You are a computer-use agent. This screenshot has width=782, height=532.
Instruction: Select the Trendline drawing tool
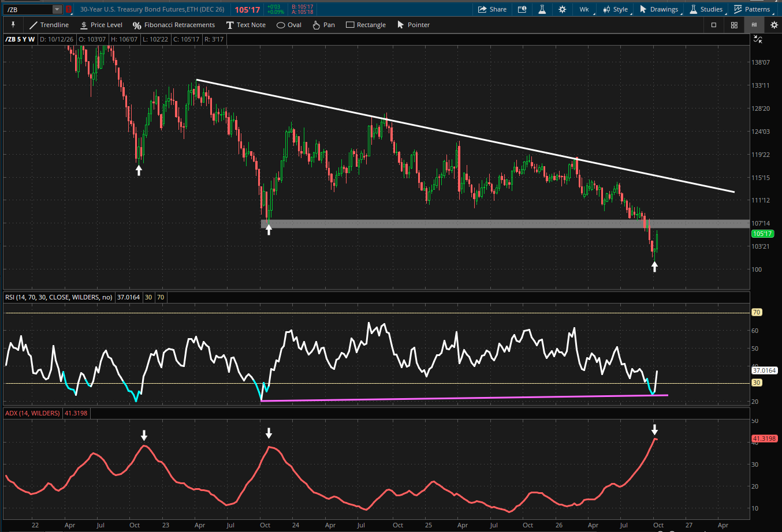click(x=49, y=25)
